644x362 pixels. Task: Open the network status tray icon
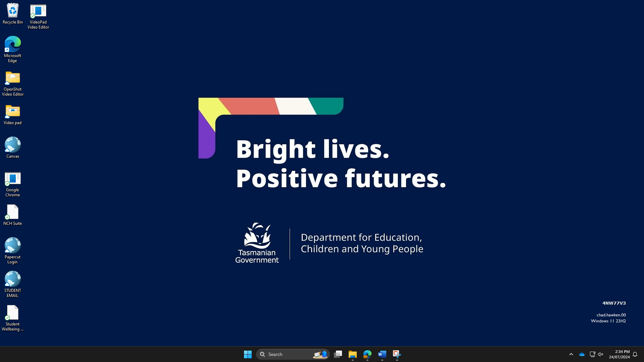pos(592,354)
